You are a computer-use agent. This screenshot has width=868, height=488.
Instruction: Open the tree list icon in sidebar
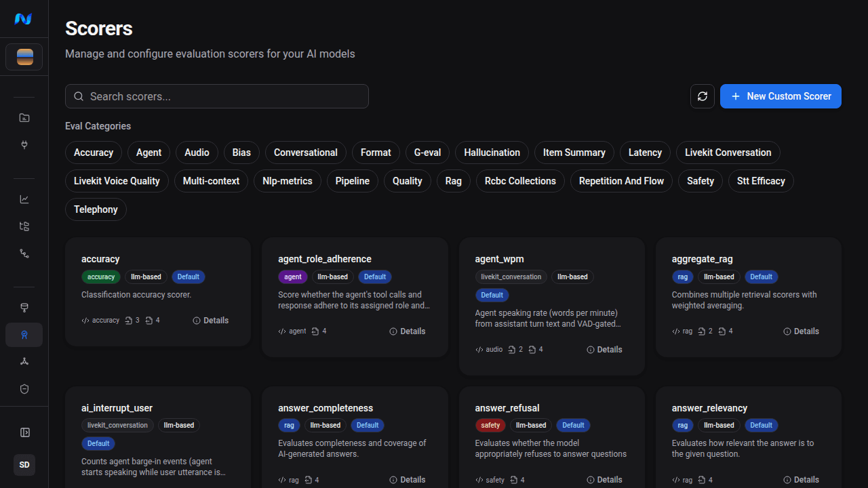point(24,226)
